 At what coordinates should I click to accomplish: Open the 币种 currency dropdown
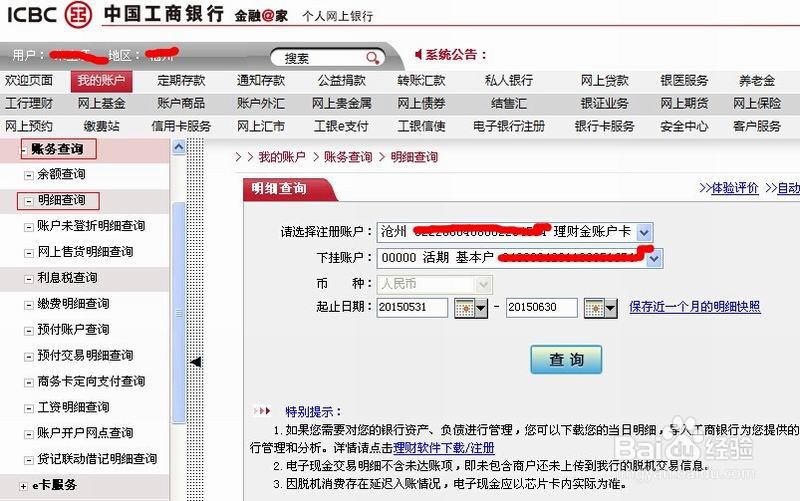point(483,285)
